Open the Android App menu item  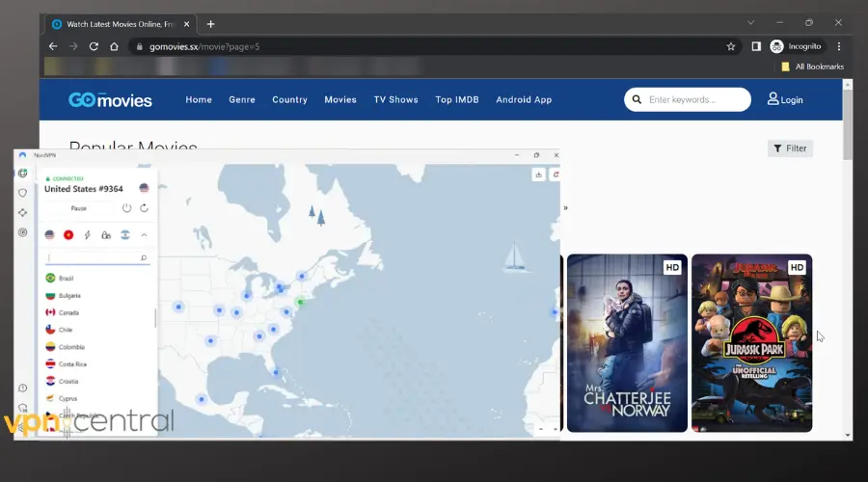pyautogui.click(x=524, y=99)
